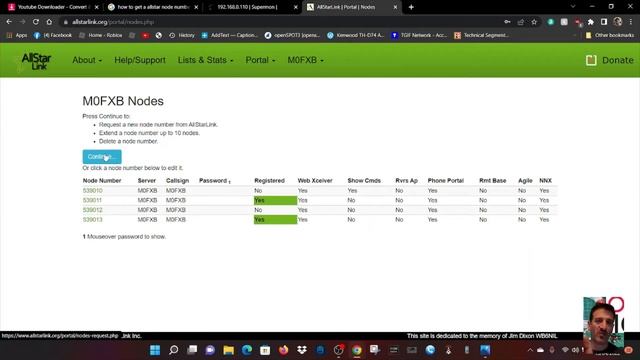Launch Firefox from the taskbar
Image resolution: width=640 pixels, height=360 pixels.
(283, 350)
